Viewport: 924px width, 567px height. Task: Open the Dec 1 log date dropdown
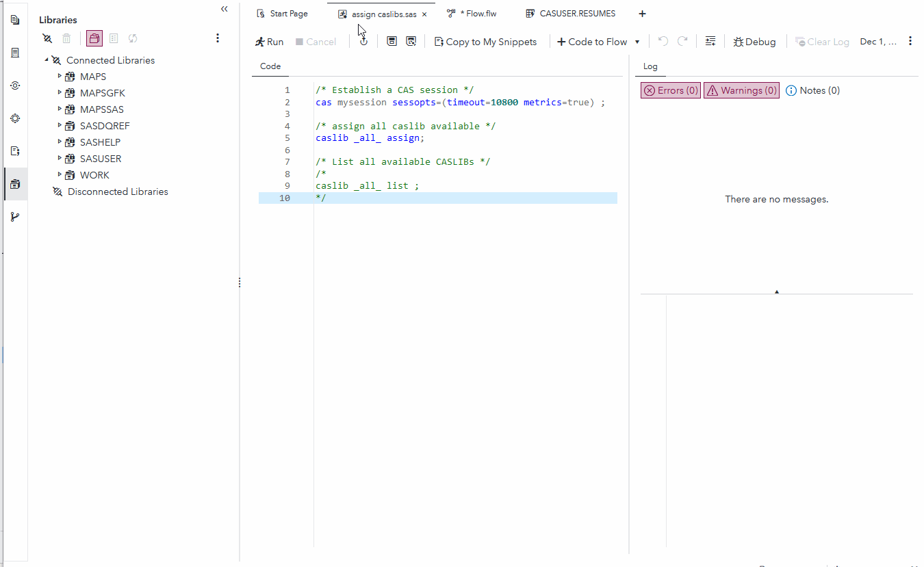click(878, 42)
